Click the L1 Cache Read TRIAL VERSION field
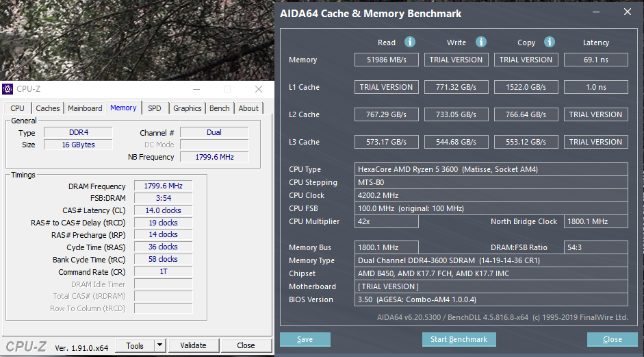This screenshot has width=644, height=357. pyautogui.click(x=387, y=87)
